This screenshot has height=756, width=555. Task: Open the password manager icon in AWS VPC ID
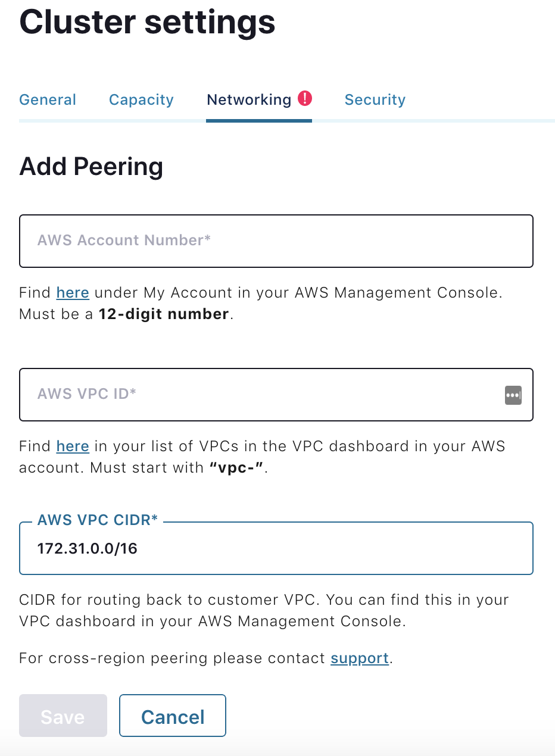pos(513,395)
